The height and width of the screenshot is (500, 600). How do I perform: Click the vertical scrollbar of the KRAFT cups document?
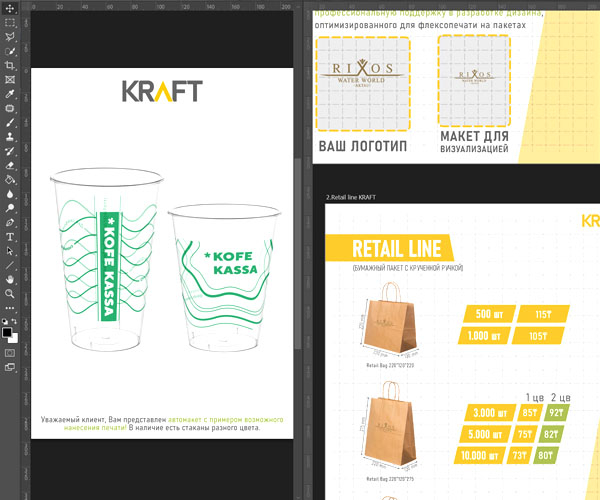[298, 252]
